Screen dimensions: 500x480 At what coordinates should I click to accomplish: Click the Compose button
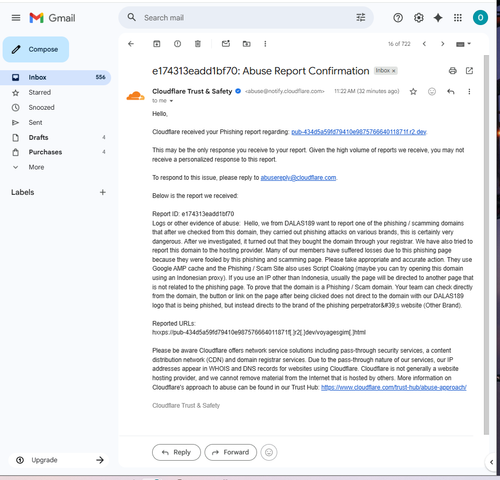[36, 49]
